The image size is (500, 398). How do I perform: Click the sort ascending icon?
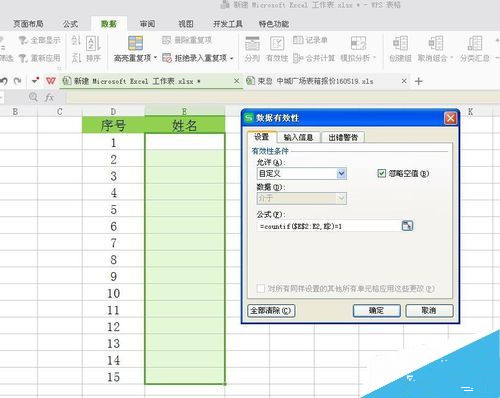point(76,40)
